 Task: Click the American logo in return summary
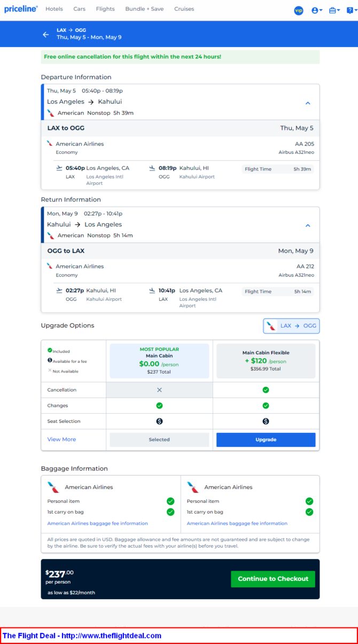tap(51, 235)
